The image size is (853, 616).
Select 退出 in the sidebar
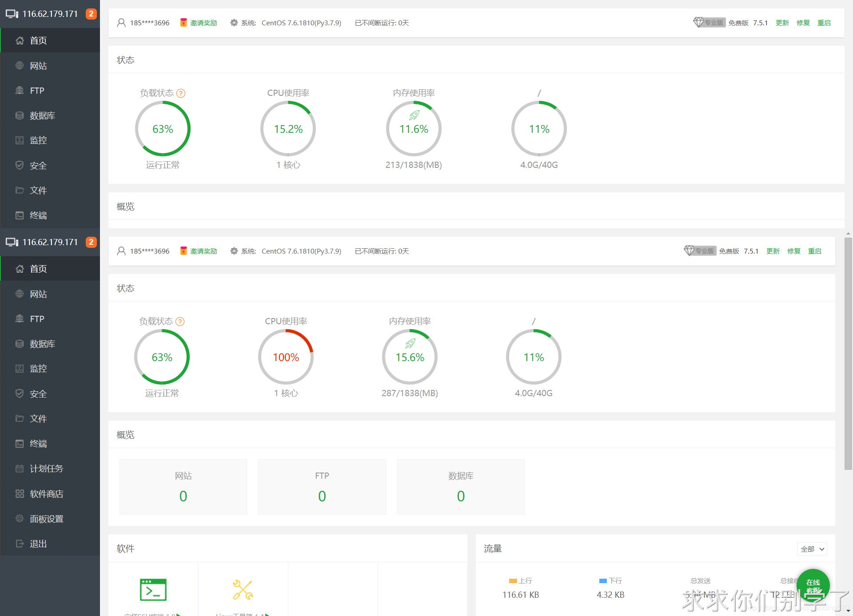click(x=38, y=544)
